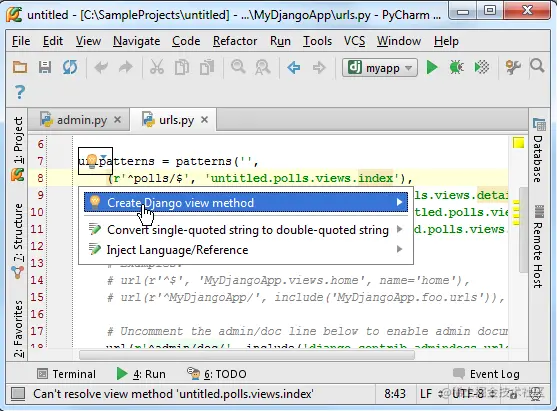Open the myapp run configuration dropdown
This screenshot has height=411, width=557.
379,67
